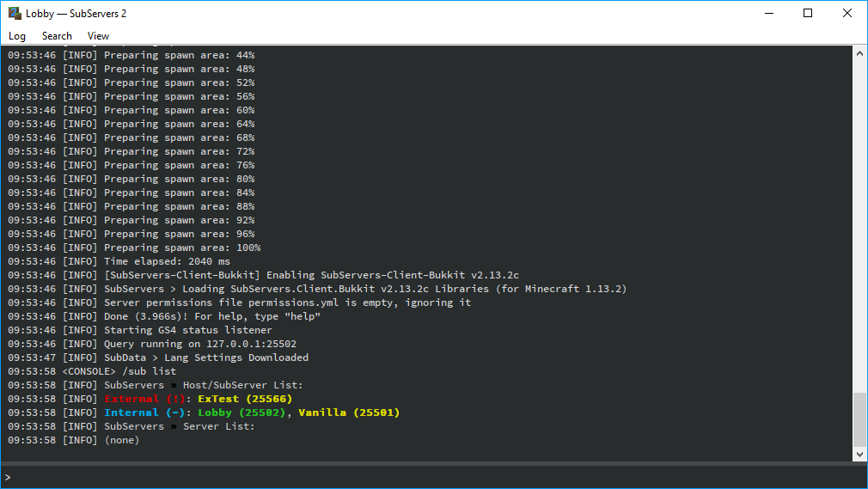
Task: Click 'Preparing spawn area: 72%' line
Action: 131,151
